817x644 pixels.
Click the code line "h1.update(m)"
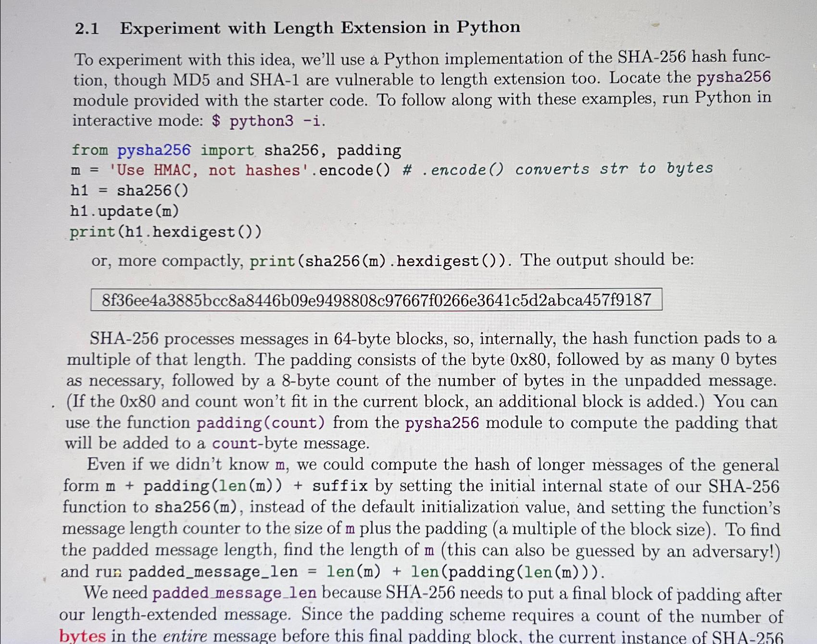point(125,211)
